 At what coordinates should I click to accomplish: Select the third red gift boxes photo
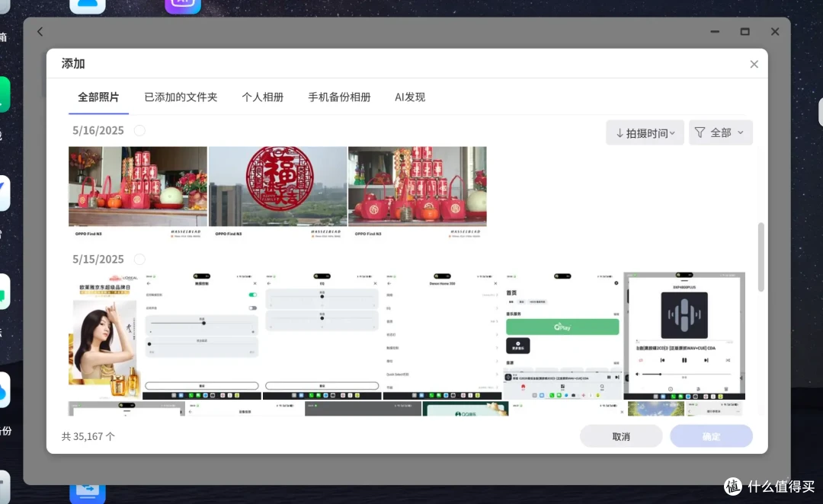(418, 193)
